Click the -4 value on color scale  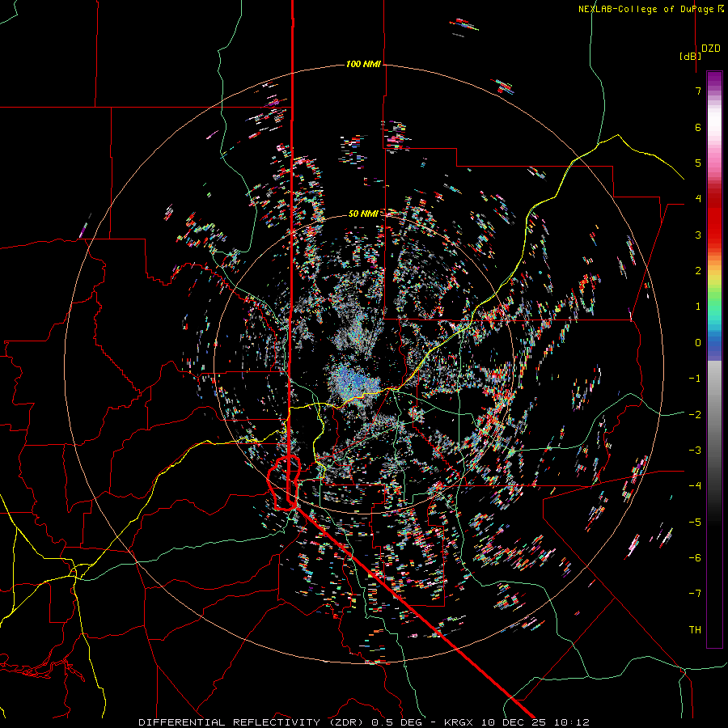pyautogui.click(x=695, y=485)
